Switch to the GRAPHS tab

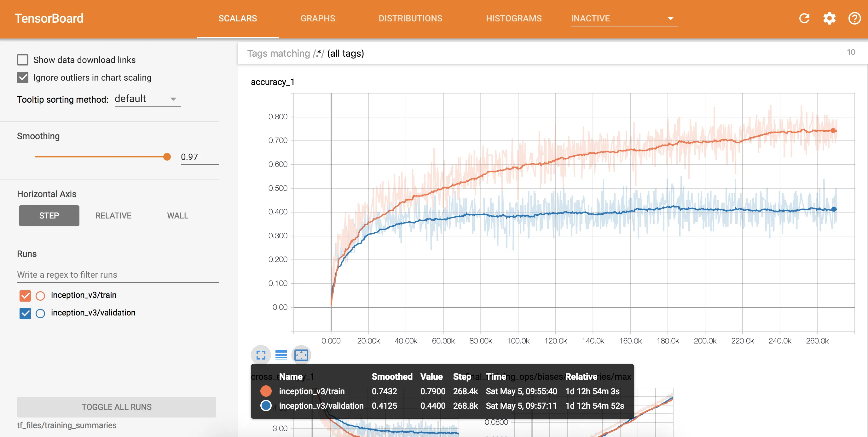pos(317,19)
